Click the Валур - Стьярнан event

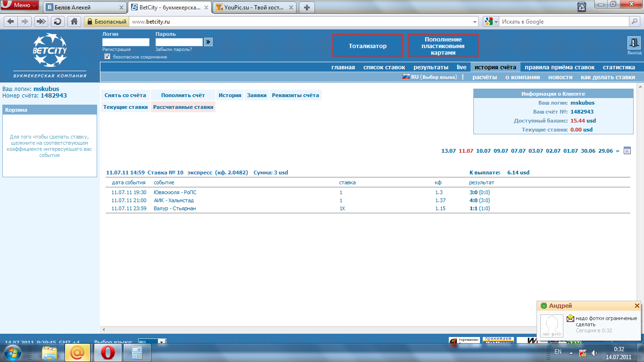175,208
